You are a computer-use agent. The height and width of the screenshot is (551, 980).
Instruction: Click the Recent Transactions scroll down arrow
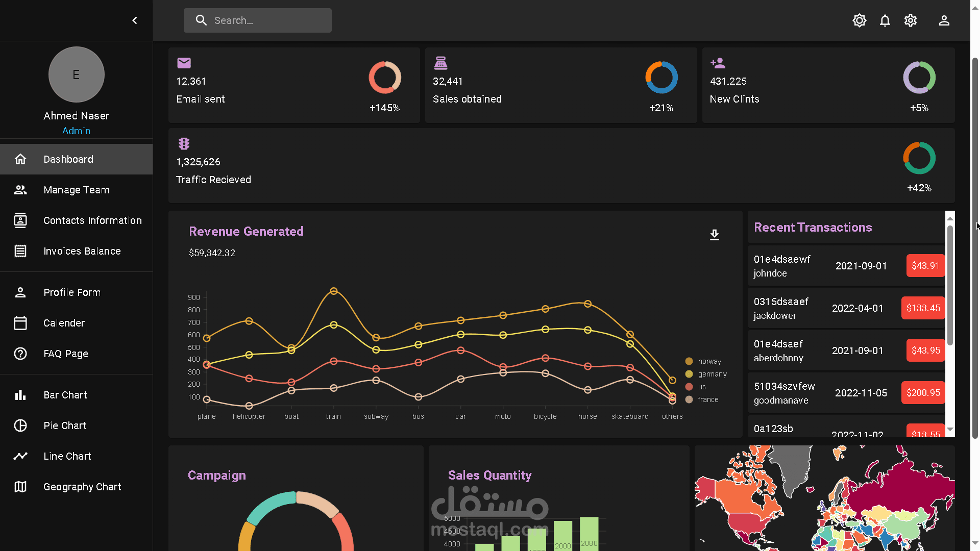pyautogui.click(x=950, y=430)
